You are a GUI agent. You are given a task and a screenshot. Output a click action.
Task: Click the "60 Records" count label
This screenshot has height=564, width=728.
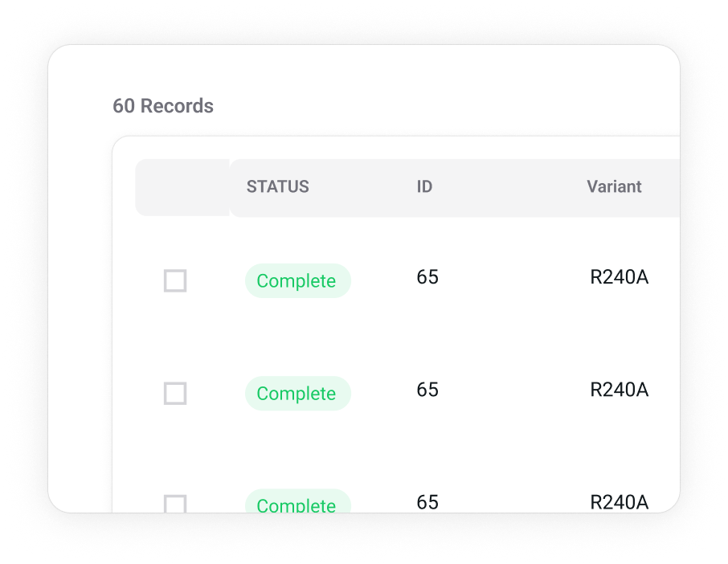(163, 106)
